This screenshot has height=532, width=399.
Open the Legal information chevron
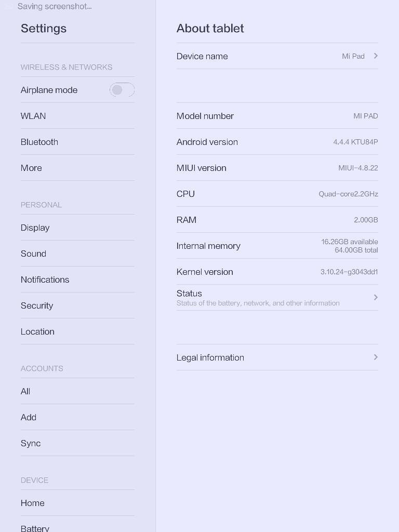point(376,357)
